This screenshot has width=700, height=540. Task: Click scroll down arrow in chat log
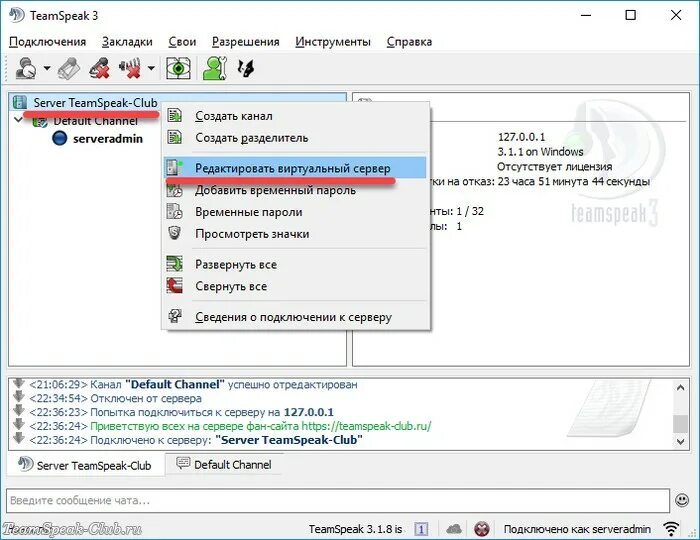click(x=680, y=441)
